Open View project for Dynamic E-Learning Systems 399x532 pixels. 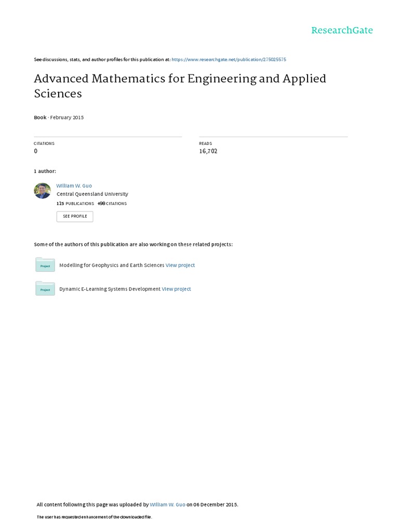coord(176,289)
